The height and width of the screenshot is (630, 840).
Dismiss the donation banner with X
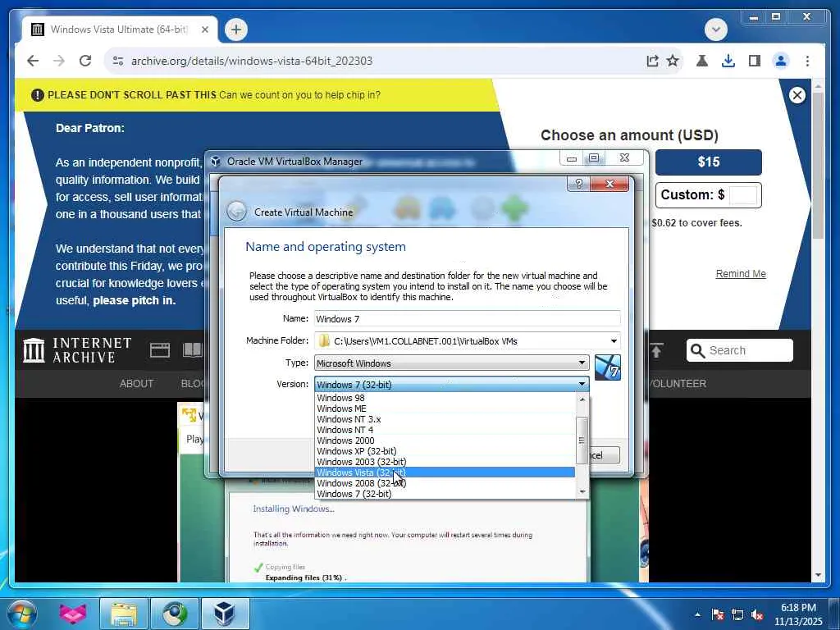[x=797, y=95]
